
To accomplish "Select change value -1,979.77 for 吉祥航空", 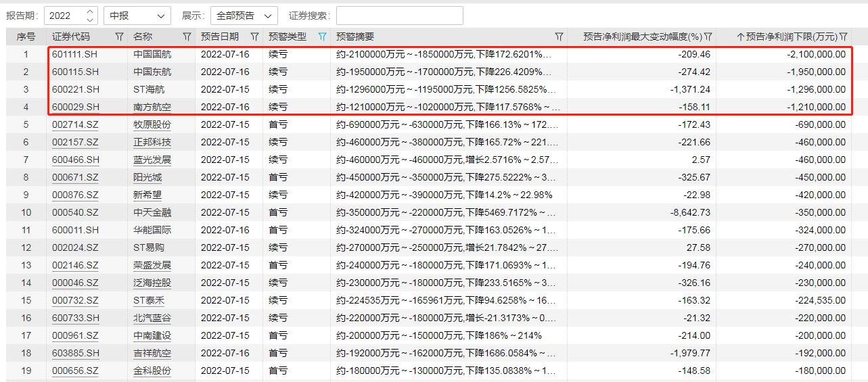I will coord(689,353).
